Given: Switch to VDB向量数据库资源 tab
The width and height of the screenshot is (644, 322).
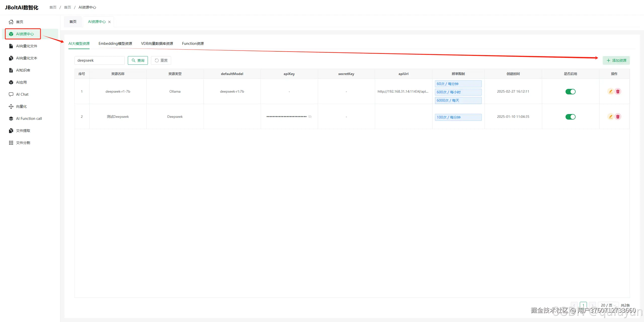Looking at the screenshot, I should click(x=157, y=44).
